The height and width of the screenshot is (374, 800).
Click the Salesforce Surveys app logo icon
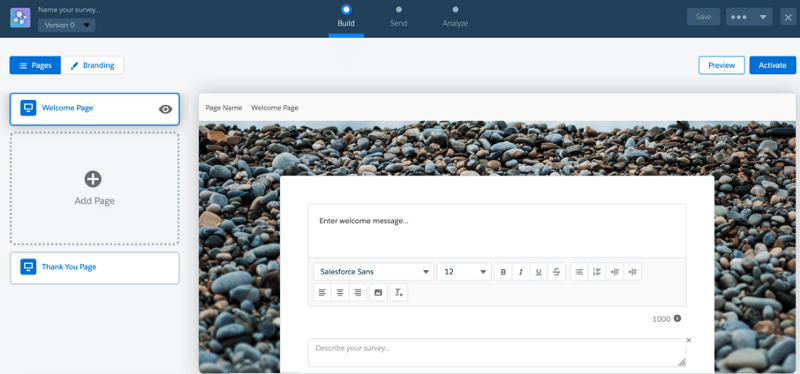click(20, 18)
